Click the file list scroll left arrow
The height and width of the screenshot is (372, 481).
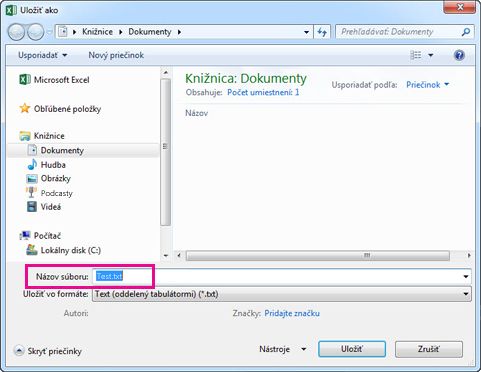(x=179, y=256)
